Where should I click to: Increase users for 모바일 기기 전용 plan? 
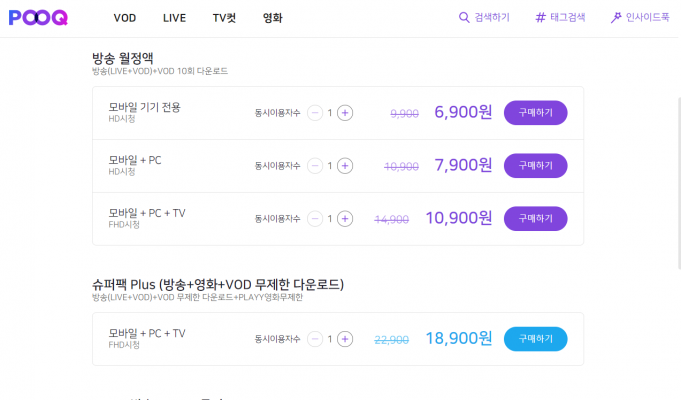coord(345,113)
